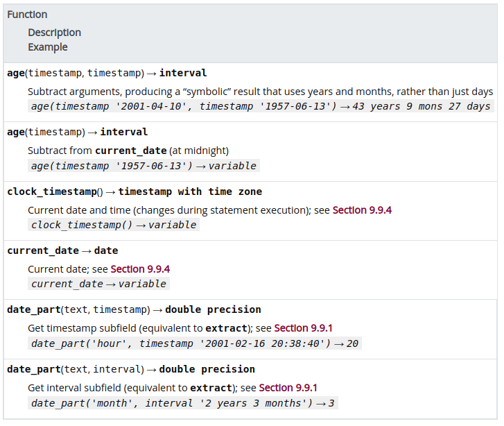The image size is (504, 426).
Task: Click the date_part(text, interval) signature
Action: [x=131, y=369]
